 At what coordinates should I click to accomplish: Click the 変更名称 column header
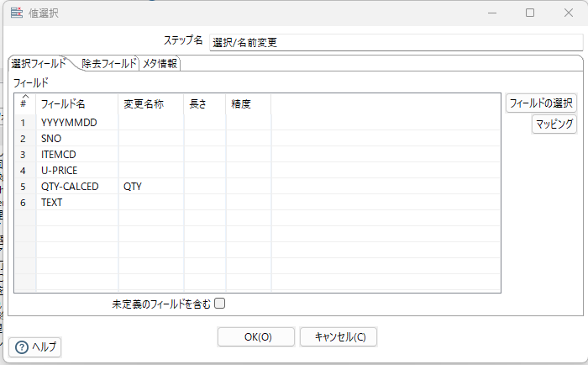pos(151,103)
